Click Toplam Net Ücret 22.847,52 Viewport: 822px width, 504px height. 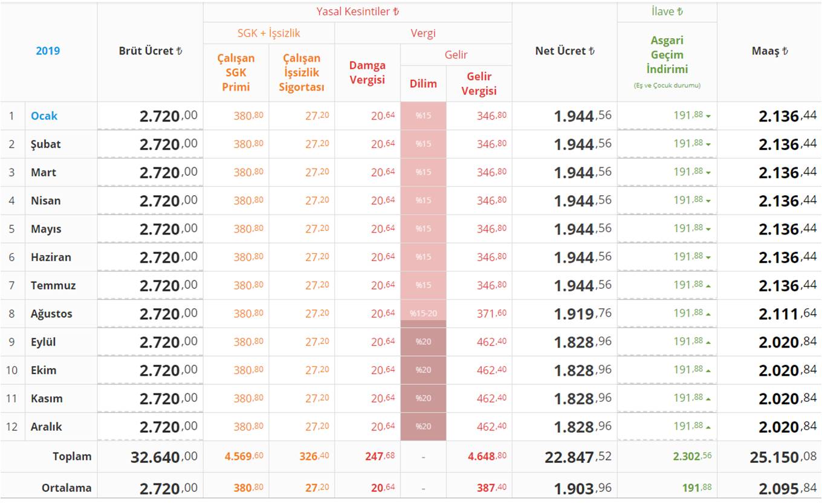click(x=578, y=457)
